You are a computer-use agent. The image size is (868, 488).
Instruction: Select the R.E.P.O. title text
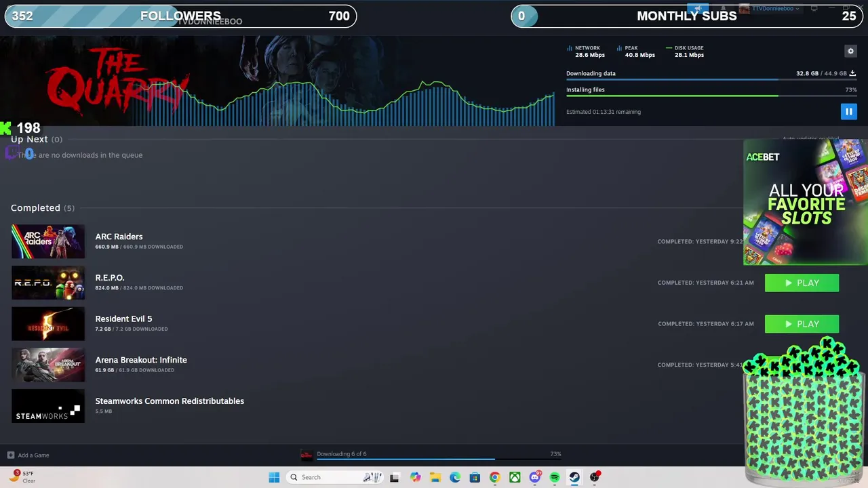click(110, 278)
